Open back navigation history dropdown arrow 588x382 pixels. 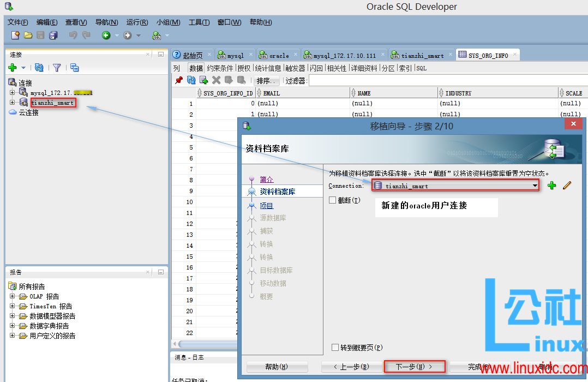[117, 35]
